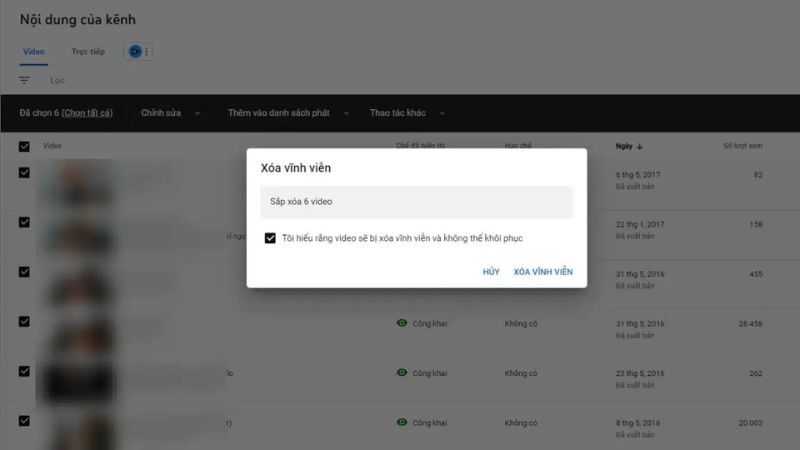
Task: Untick the permanent deletion acknowledgement checkbox
Action: pyautogui.click(x=270, y=238)
